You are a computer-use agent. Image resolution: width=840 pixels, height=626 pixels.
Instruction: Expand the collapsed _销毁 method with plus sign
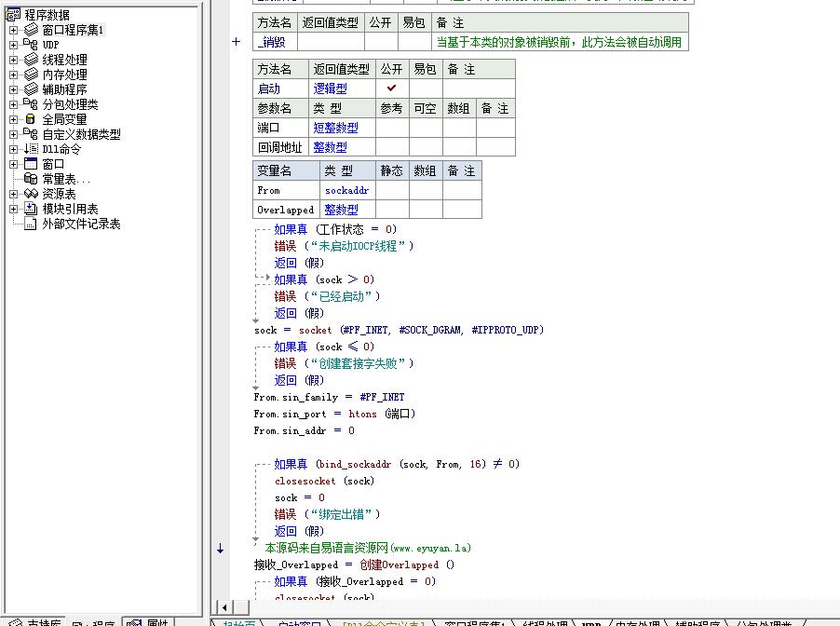coord(237,42)
